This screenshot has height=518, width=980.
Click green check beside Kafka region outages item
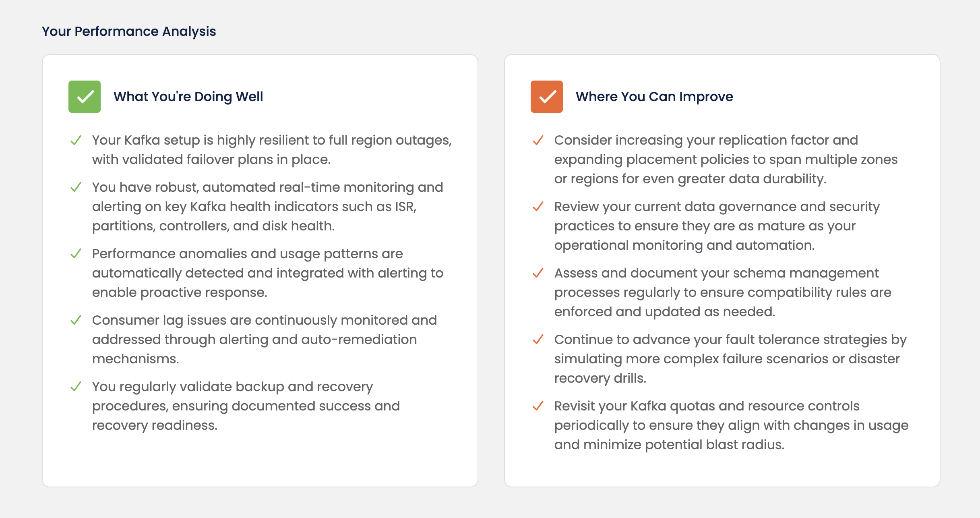pyautogui.click(x=76, y=141)
